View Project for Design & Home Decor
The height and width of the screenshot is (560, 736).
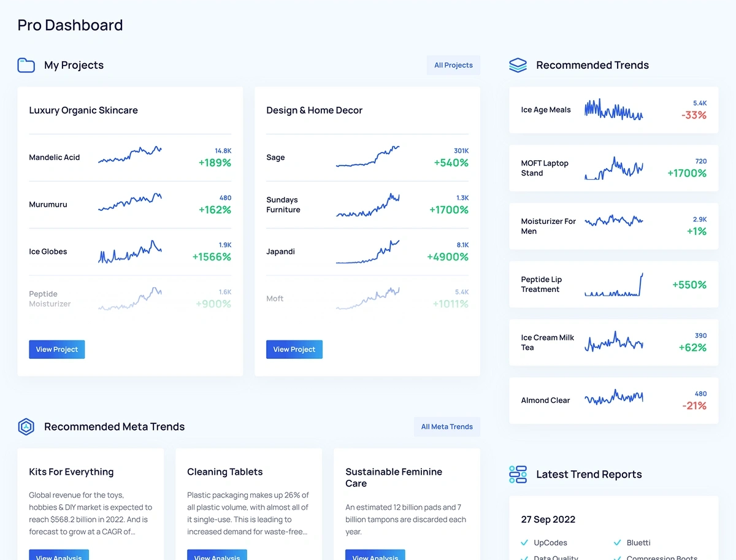pyautogui.click(x=294, y=350)
